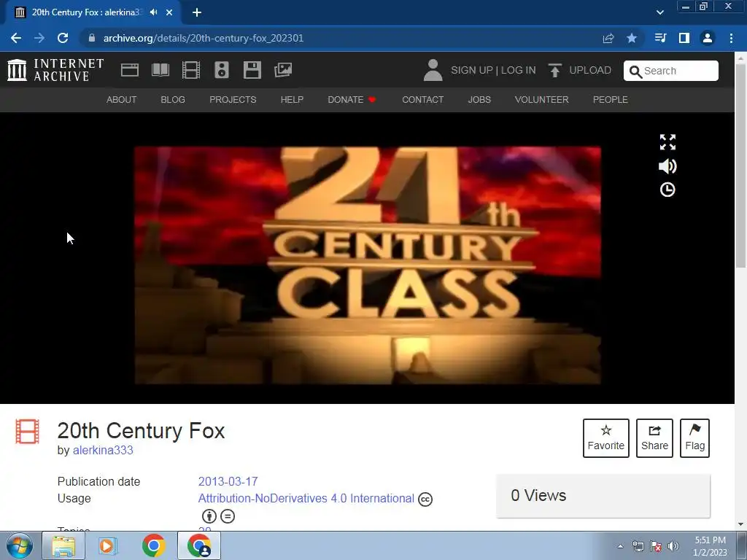
Task: Open the Internet Archive home logo
Action: point(55,70)
